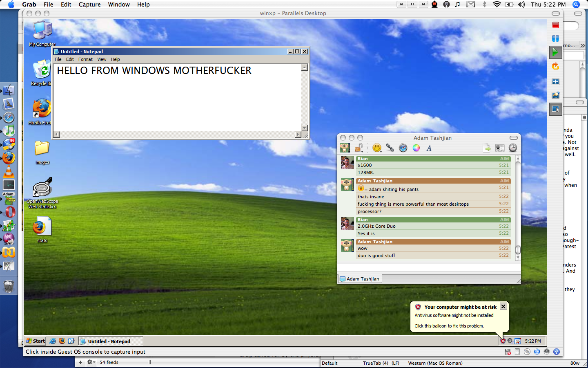Click the clock history icon in chat toolbar

(513, 148)
